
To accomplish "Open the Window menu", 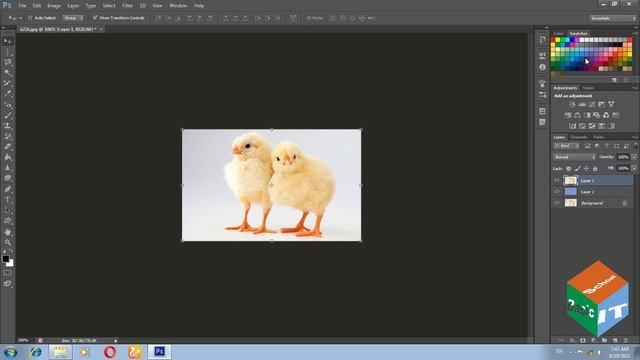I will (x=178, y=6).
